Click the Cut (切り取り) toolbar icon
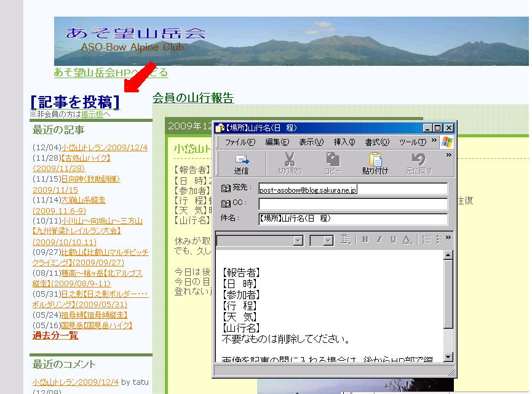 (x=290, y=164)
